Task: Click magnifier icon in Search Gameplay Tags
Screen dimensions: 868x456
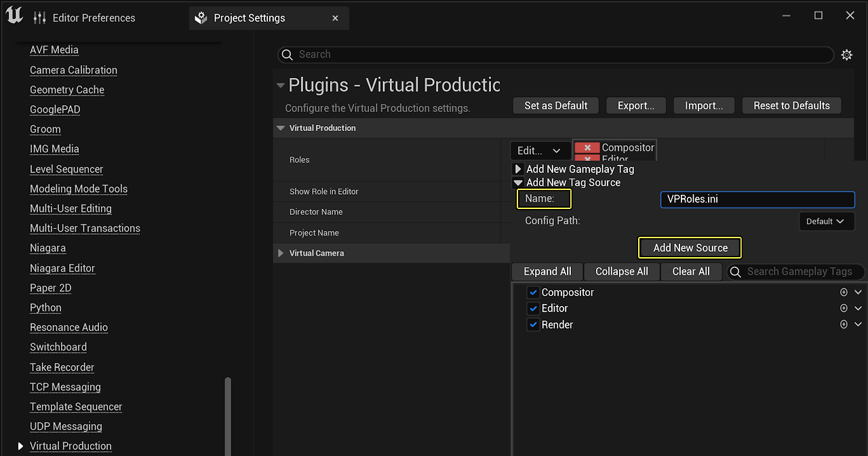Action: [735, 271]
